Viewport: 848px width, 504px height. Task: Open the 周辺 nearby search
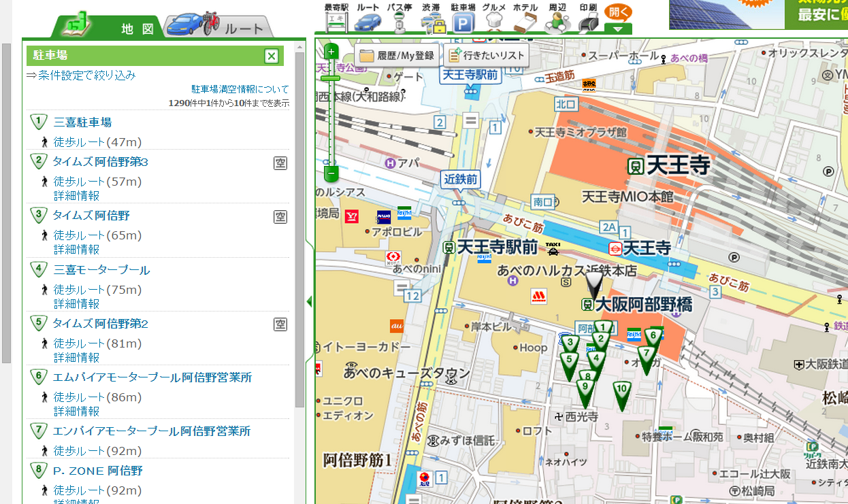pos(557,18)
